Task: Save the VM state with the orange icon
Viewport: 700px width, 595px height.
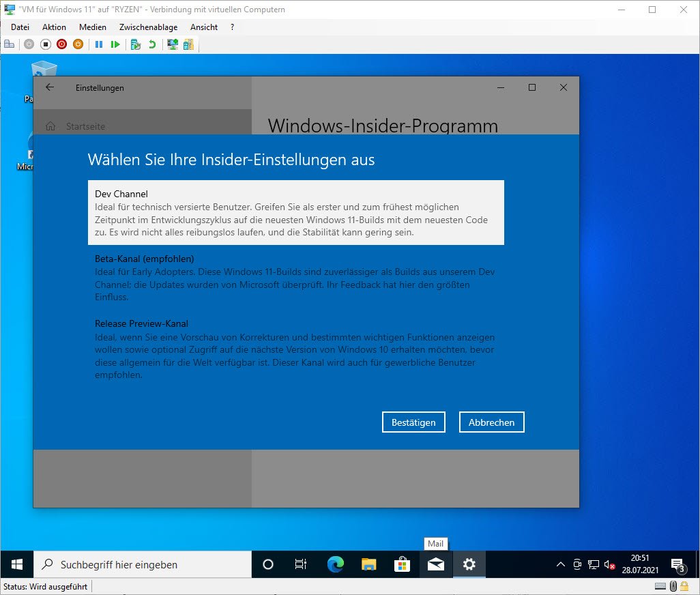Action: 78,44
